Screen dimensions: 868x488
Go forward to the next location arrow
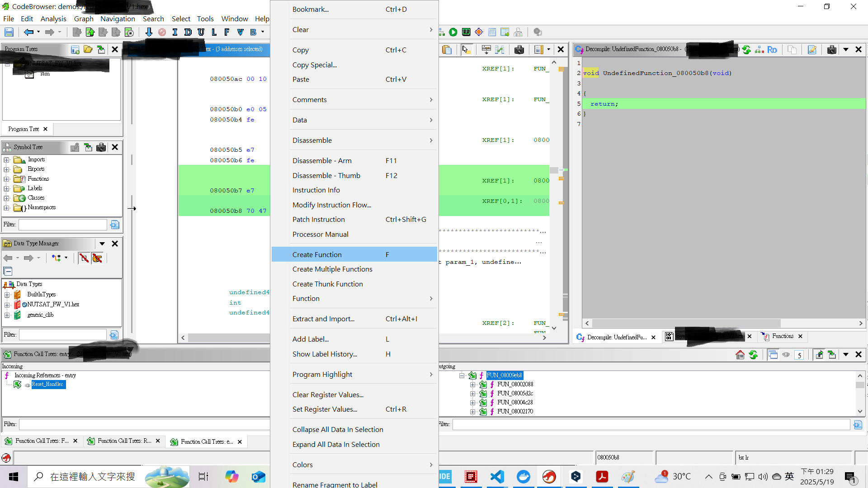50,32
